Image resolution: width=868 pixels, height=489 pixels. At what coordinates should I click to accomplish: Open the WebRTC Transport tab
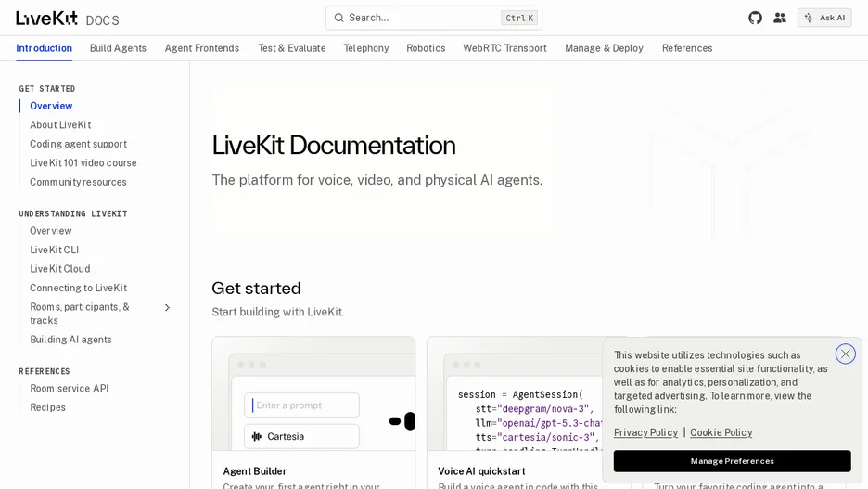click(x=504, y=48)
